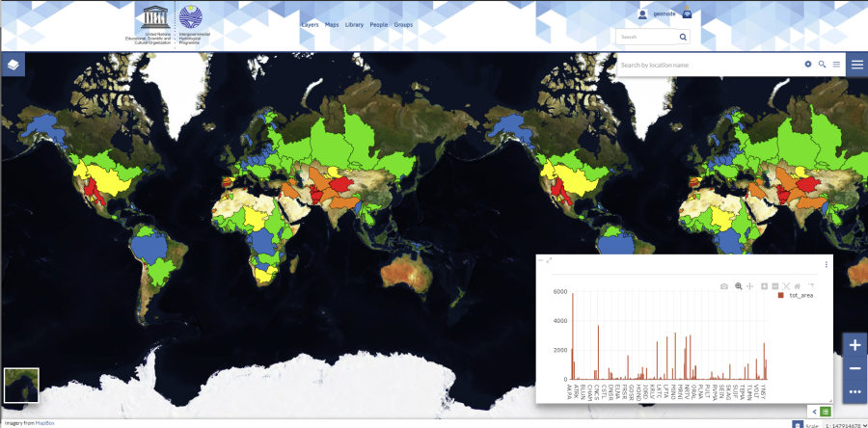Zoom out the map with minus button
Viewport: 868px width, 428px height.
click(x=854, y=368)
